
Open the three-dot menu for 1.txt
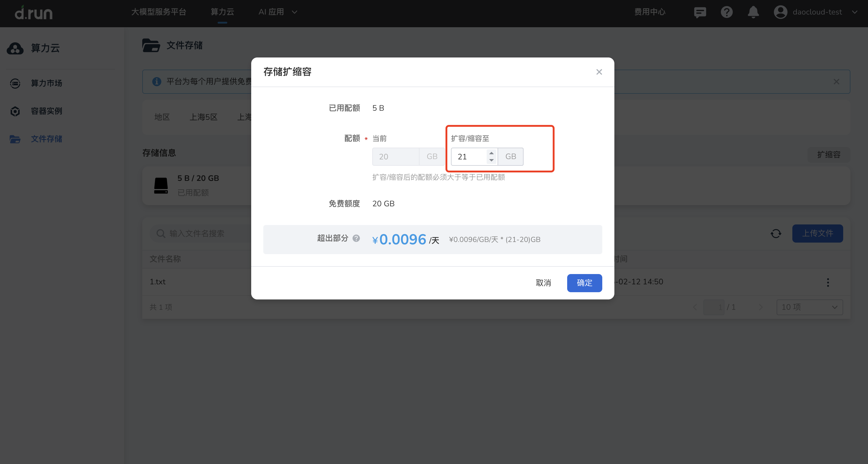coord(827,282)
